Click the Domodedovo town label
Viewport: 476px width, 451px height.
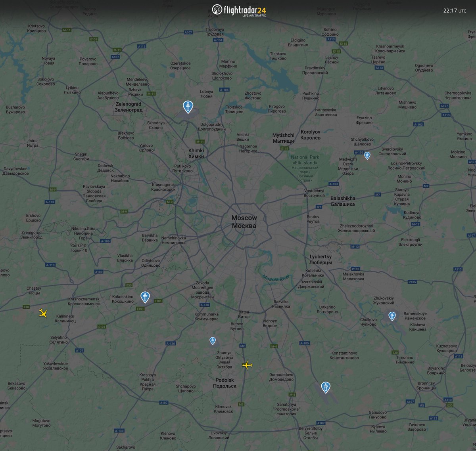281,377
